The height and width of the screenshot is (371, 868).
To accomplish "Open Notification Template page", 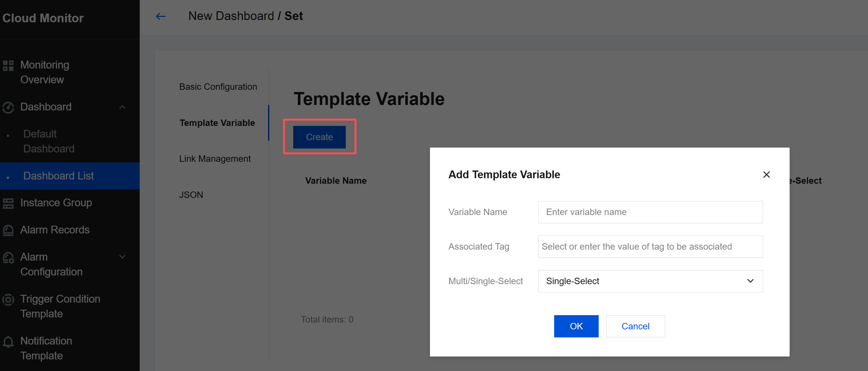I will pos(46,348).
